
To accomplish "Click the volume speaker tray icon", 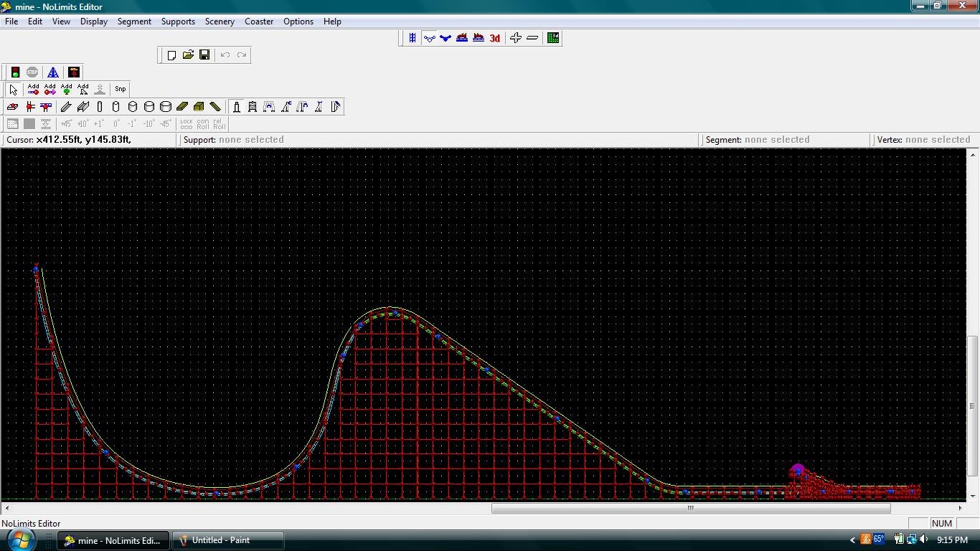I will click(x=924, y=540).
